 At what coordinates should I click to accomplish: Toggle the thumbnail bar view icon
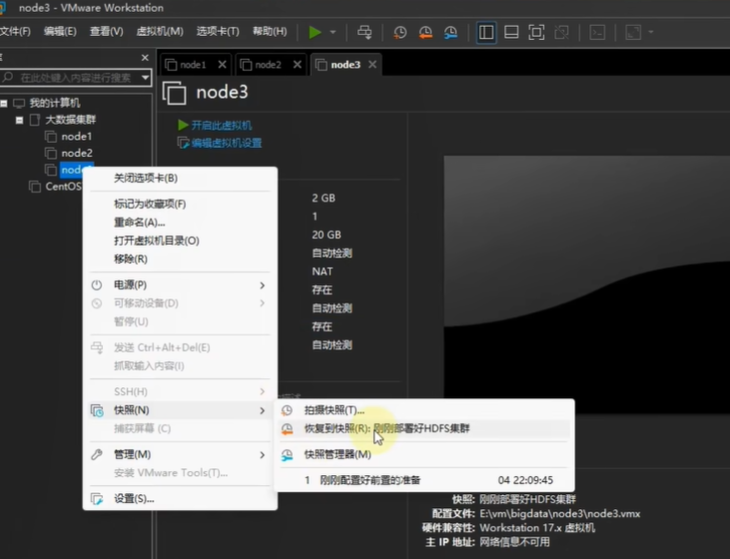(511, 32)
